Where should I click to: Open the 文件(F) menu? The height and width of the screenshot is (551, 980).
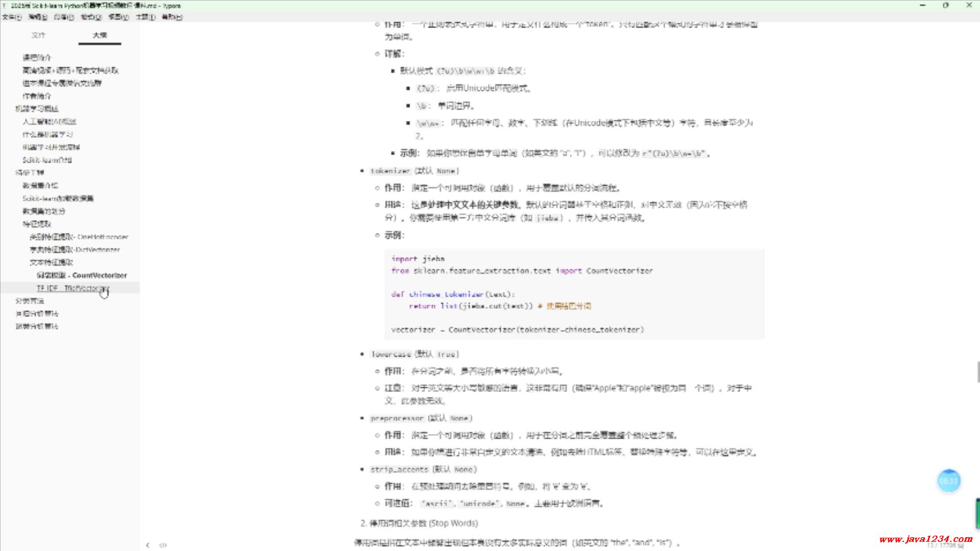(x=12, y=17)
